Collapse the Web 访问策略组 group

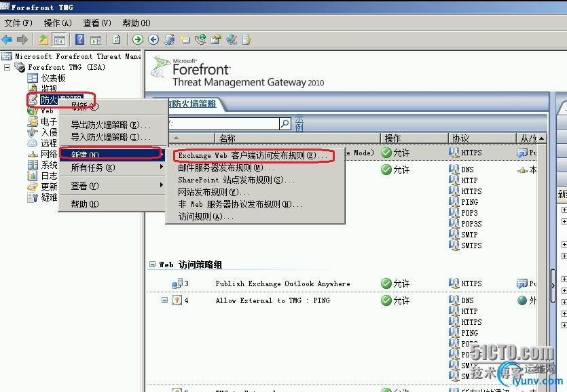coord(152,264)
